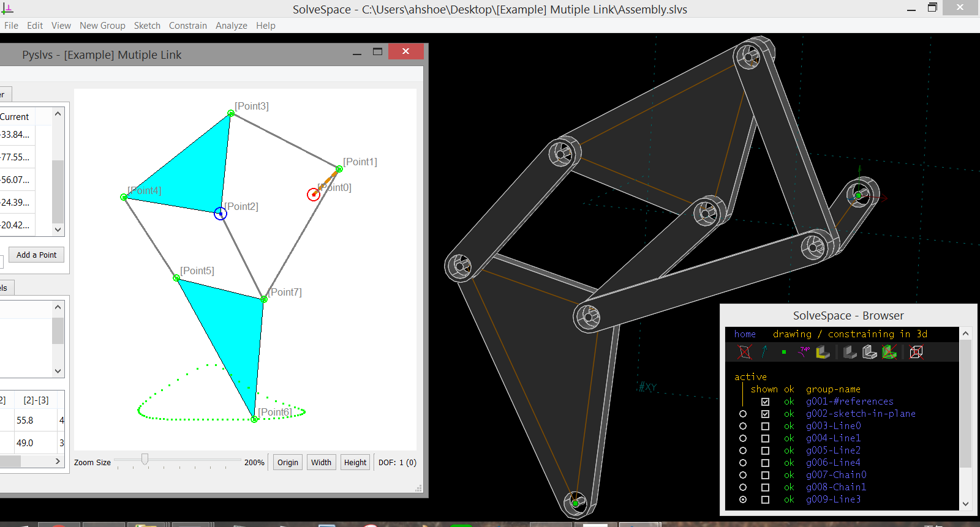Toggle hidden lines wireframe cube icon

916,352
